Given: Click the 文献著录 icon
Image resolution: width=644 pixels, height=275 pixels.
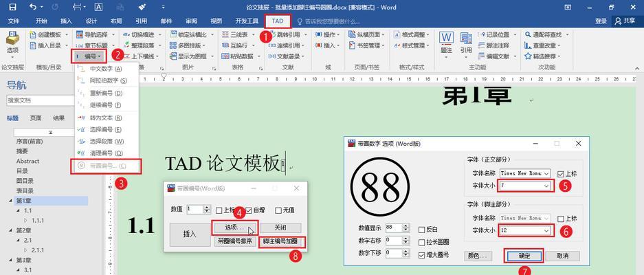Looking at the screenshot, I should [x=272, y=56].
